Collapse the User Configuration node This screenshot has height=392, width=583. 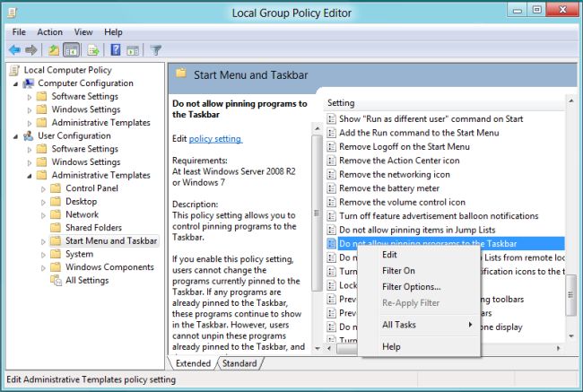[x=15, y=136]
